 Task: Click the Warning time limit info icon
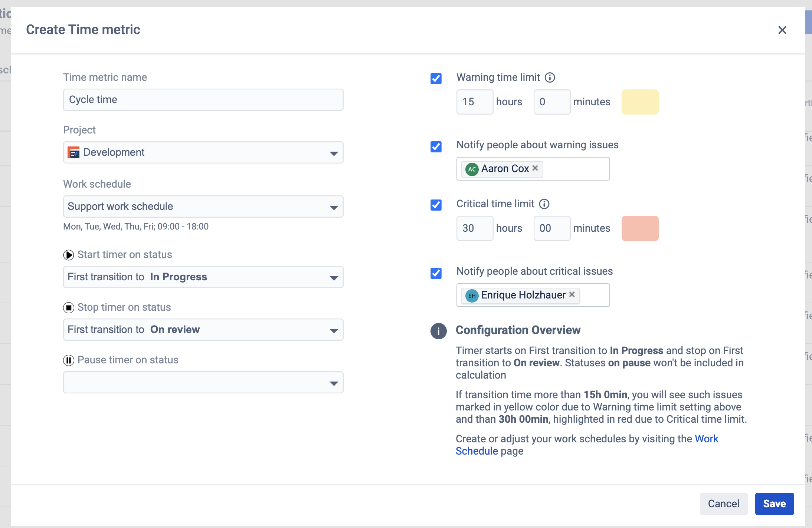pos(550,77)
